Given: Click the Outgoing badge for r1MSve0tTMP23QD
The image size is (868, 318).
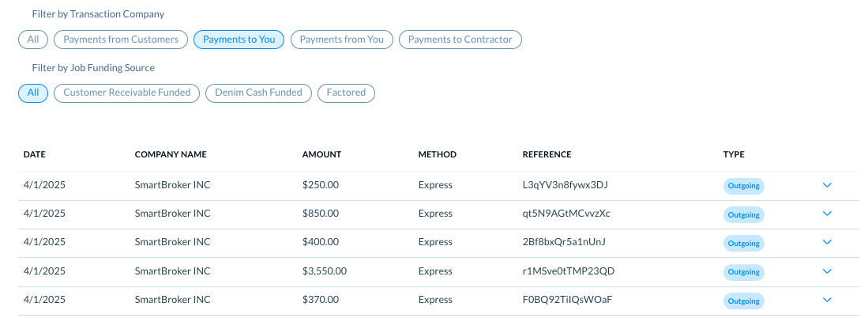Looking at the screenshot, I should tap(743, 272).
